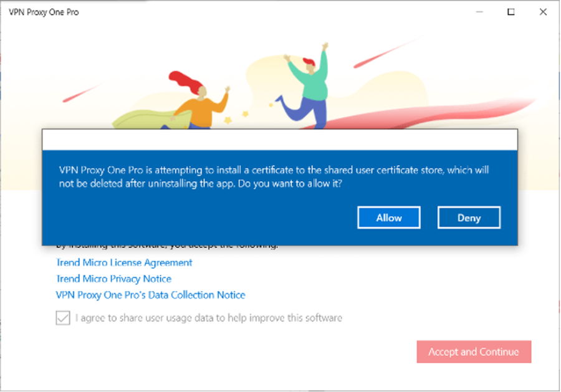Open Trend Micro Privacy Notice link
The image size is (561, 392).
(x=114, y=279)
